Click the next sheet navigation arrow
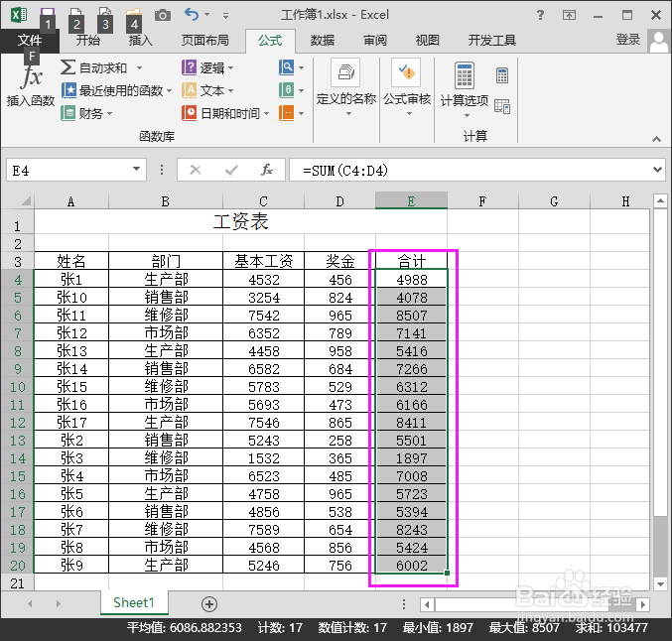 (x=58, y=603)
